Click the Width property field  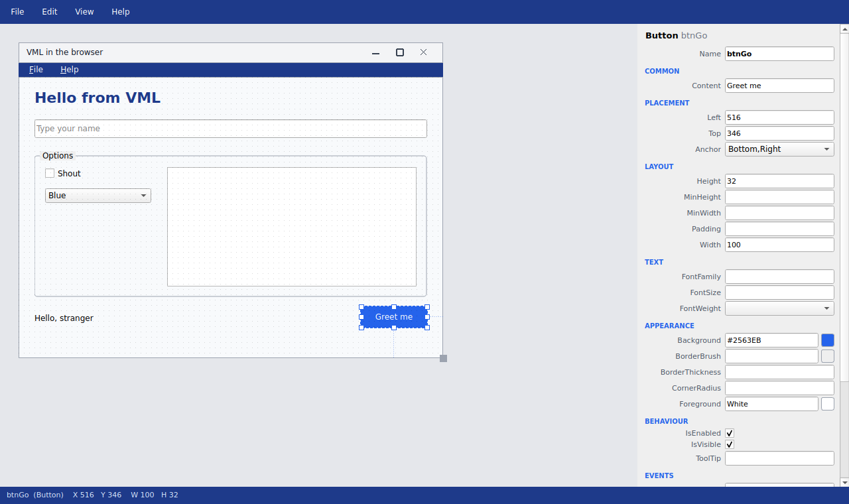[x=779, y=245]
